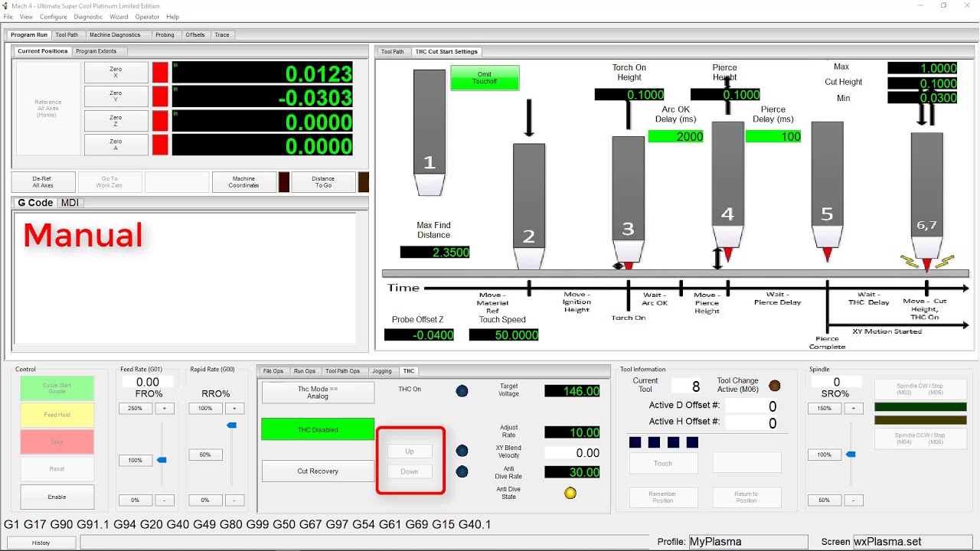Screen dimensions: 980x551
Task: Toggle Thc Mode == Analog
Action: tap(318, 393)
